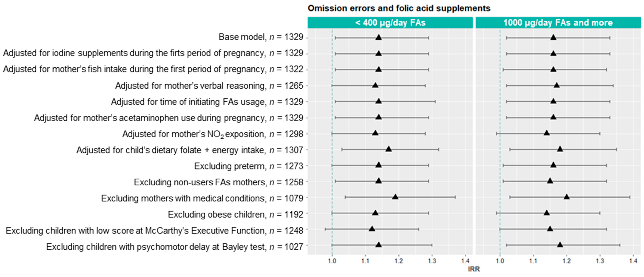Select medical conditions triangle in <400 µg/day panel
Image resolution: width=644 pixels, height=277 pixels.
coord(395,197)
